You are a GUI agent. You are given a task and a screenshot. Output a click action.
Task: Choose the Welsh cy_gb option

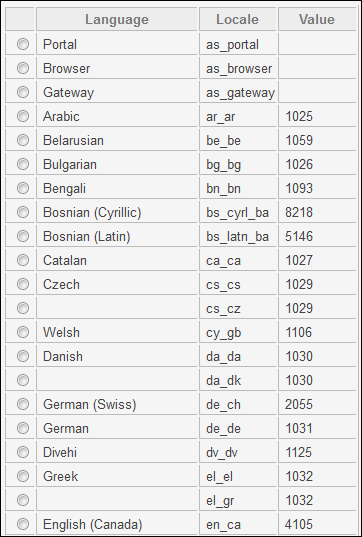tap(23, 332)
